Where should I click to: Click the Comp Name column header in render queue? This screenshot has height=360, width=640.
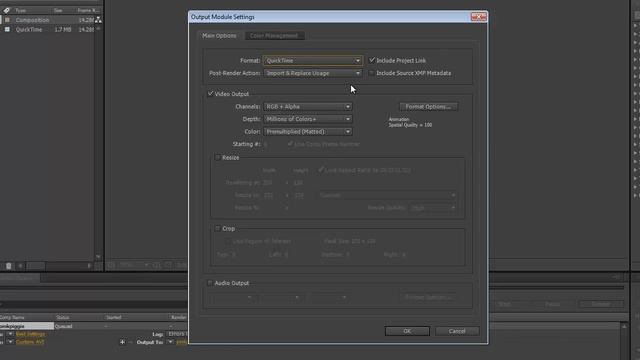(12, 317)
